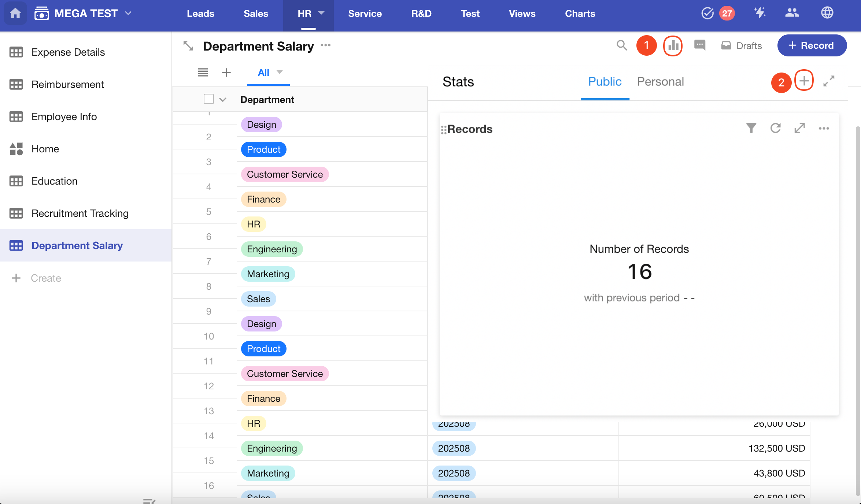Click the home icon in top bar
The height and width of the screenshot is (504, 861).
pos(15,14)
